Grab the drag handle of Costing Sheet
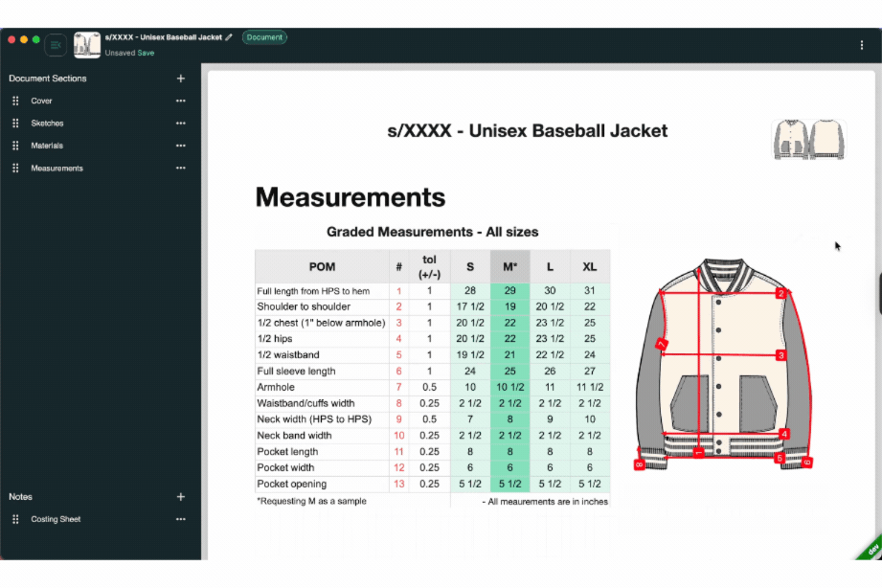882x588 pixels. tap(15, 519)
